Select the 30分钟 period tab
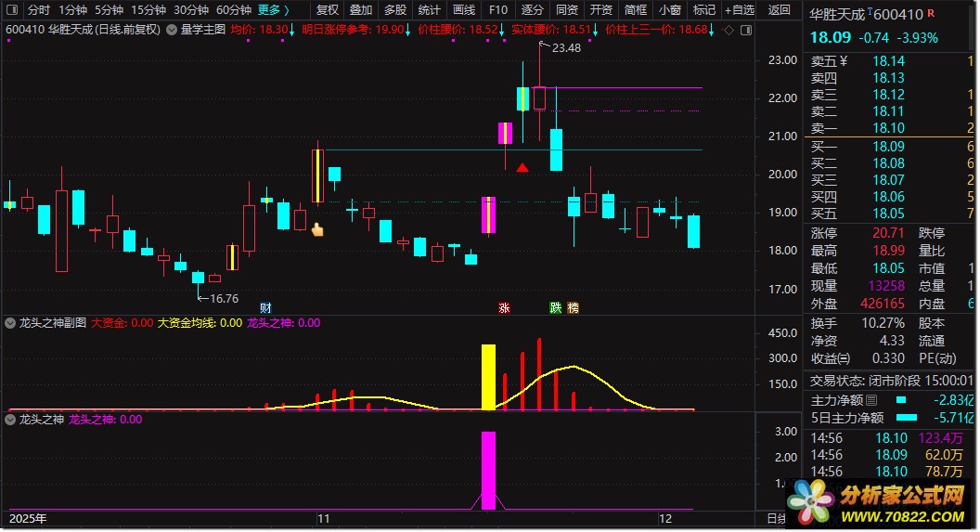Image resolution: width=980 pixels, height=532 pixels. pos(190,10)
